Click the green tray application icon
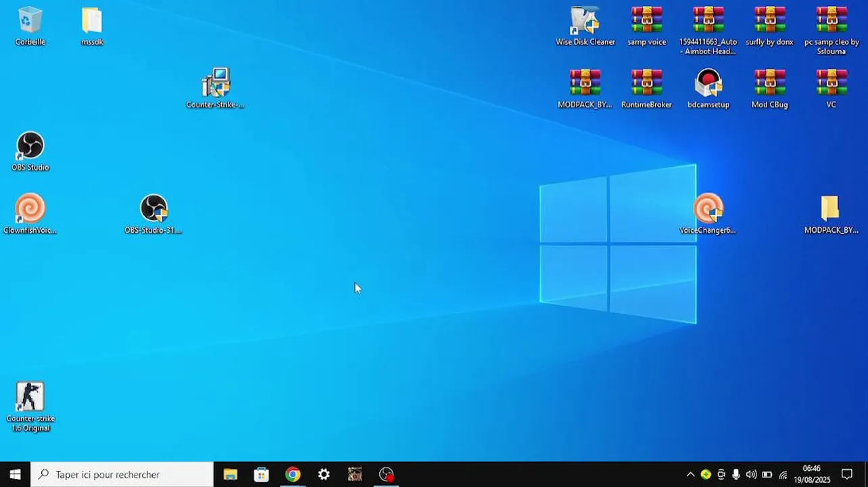The height and width of the screenshot is (487, 868). (x=706, y=474)
